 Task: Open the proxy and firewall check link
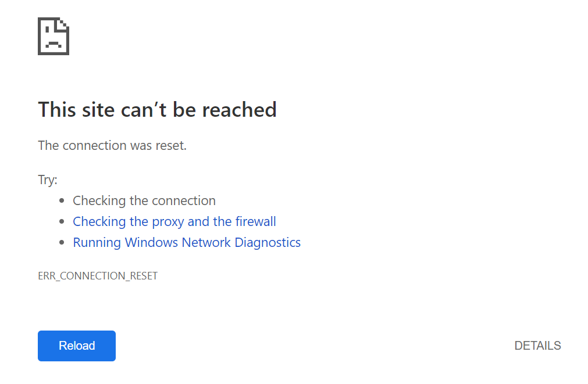pyautogui.click(x=174, y=221)
